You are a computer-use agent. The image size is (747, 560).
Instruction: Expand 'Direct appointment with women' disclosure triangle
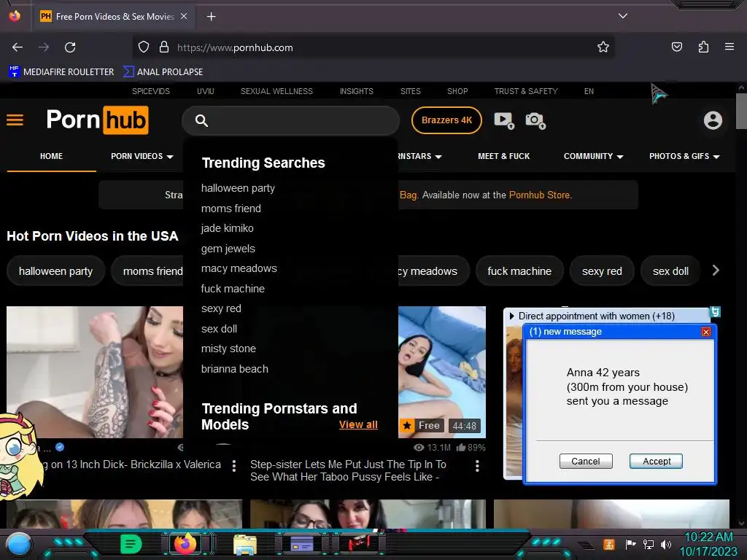(x=511, y=316)
